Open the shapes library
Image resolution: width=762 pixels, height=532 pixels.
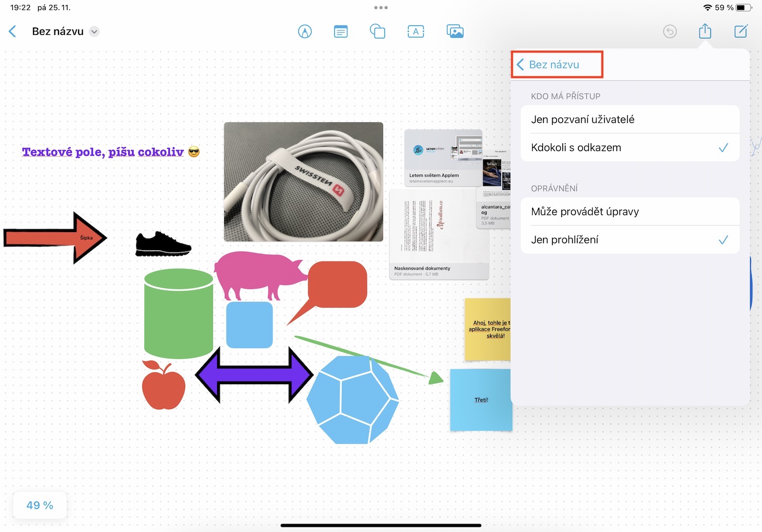(x=378, y=31)
